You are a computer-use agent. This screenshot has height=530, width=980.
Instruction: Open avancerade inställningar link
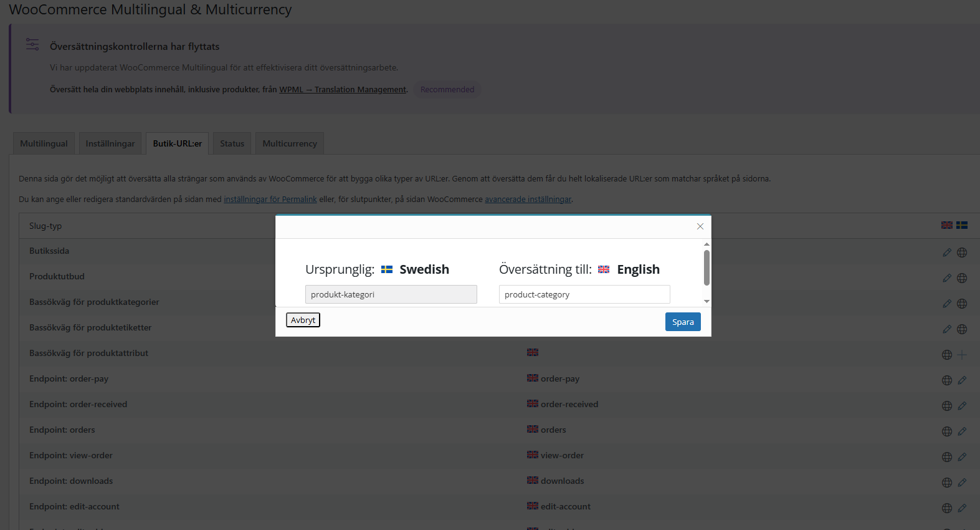[x=528, y=199]
